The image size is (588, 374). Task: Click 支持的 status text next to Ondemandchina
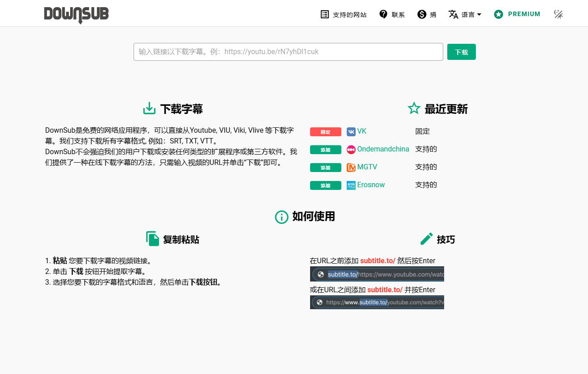tap(426, 149)
